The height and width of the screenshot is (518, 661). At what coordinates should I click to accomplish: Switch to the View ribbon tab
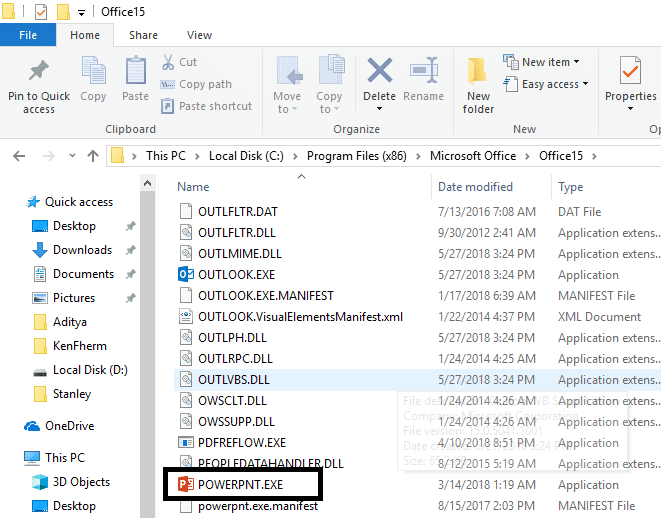(x=199, y=35)
